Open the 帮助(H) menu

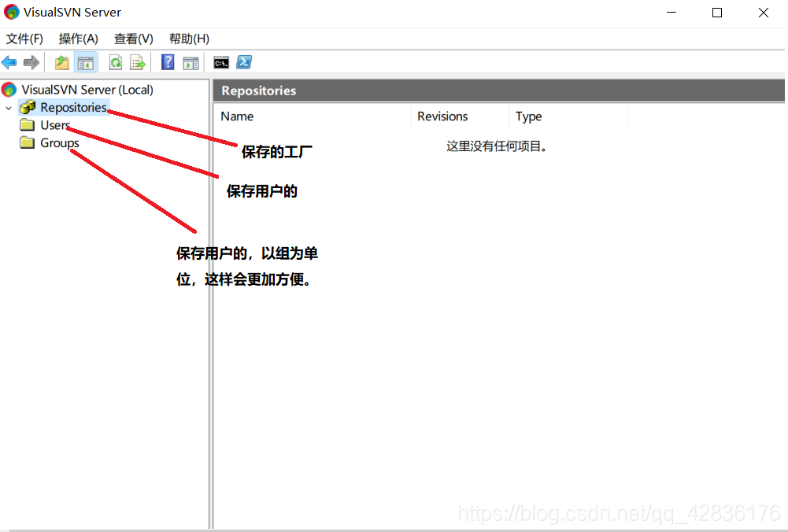(x=189, y=39)
